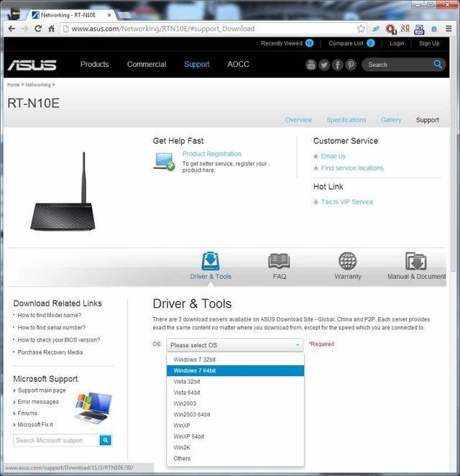Go back using browser back arrow

[x=11, y=29]
